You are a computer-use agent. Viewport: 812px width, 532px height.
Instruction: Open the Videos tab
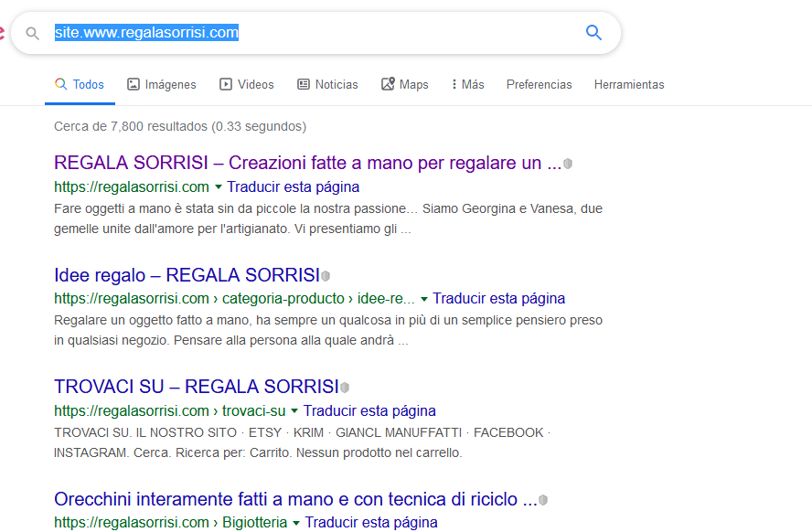[x=247, y=84]
